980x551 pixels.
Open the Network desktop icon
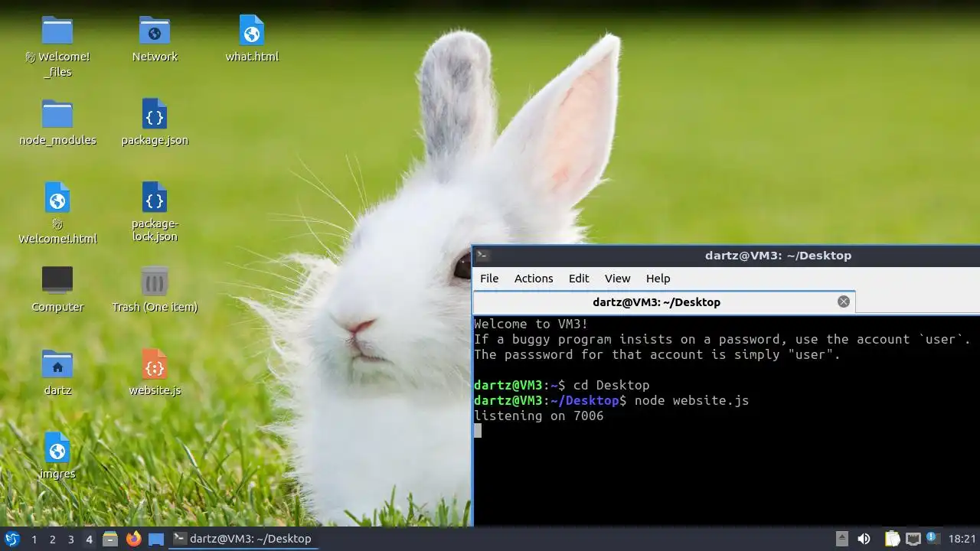(155, 31)
